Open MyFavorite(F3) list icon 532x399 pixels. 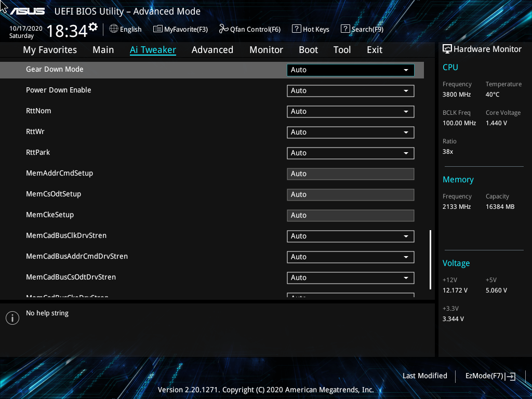click(x=157, y=29)
